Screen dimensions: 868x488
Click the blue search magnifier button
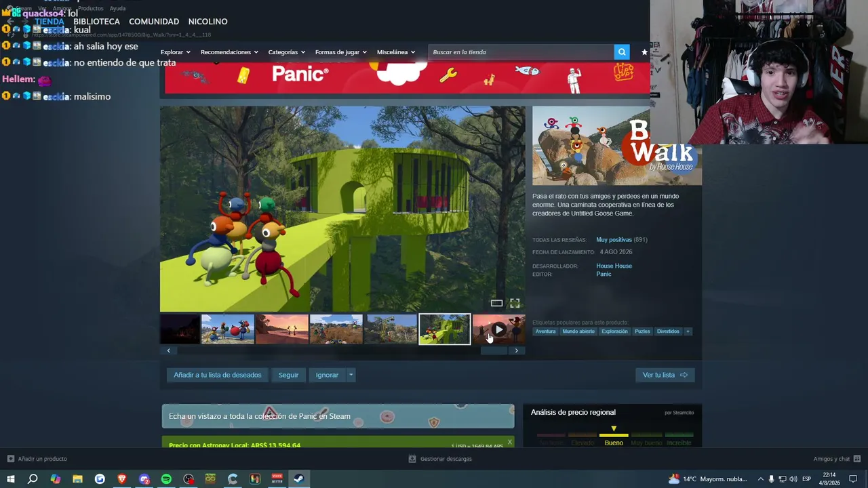621,52
